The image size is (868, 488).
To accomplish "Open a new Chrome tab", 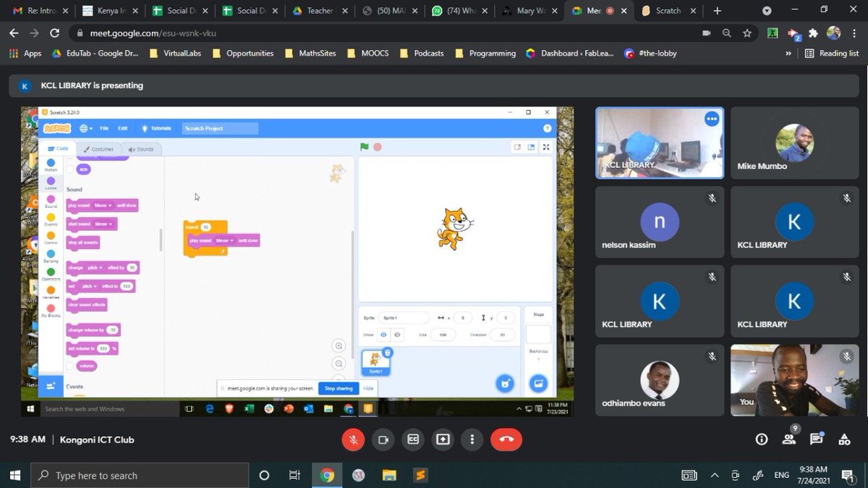I will (718, 11).
